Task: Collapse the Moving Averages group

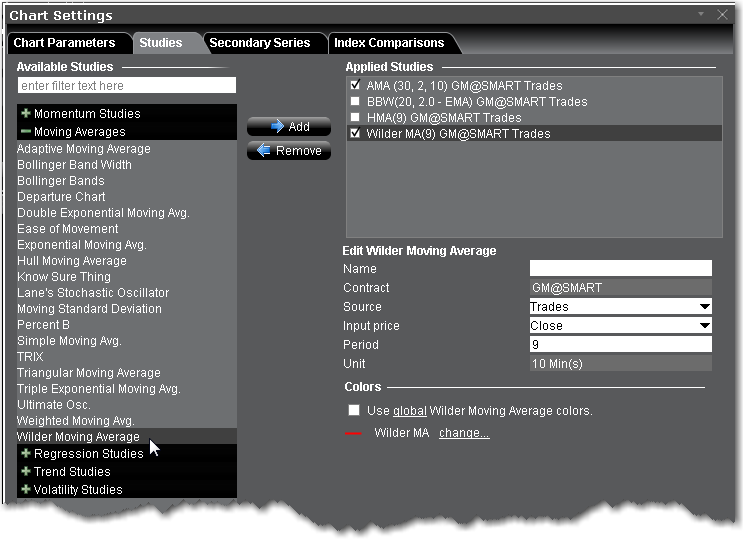Action: tap(26, 132)
